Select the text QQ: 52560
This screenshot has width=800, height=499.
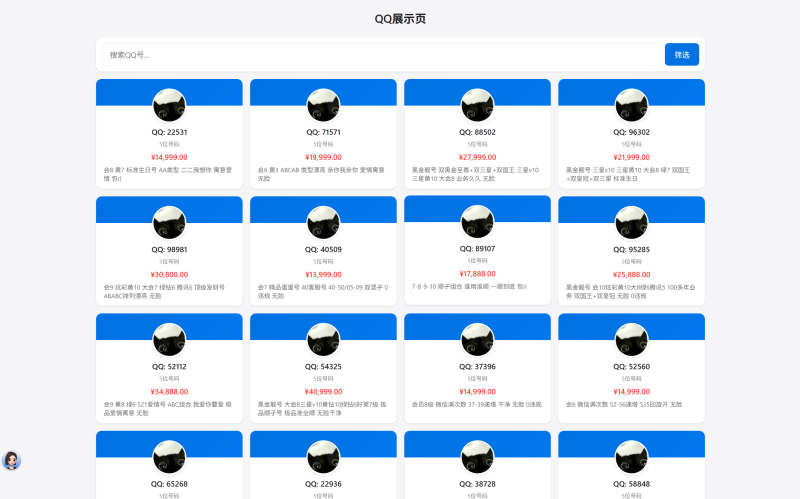(632, 366)
